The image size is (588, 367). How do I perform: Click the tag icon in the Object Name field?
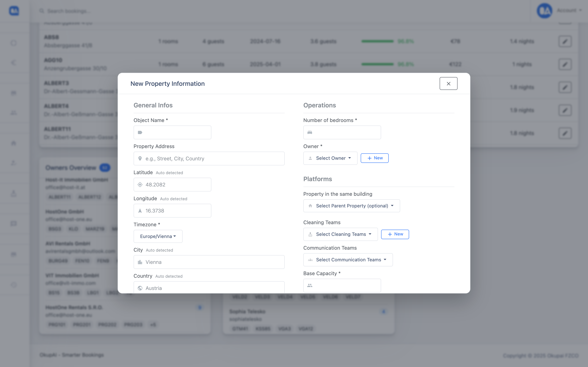pyautogui.click(x=140, y=133)
